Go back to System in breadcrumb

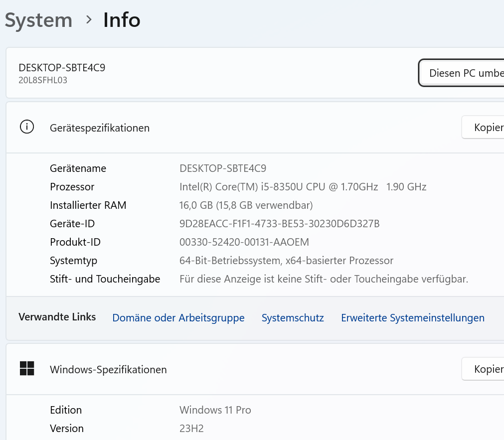pos(38,20)
